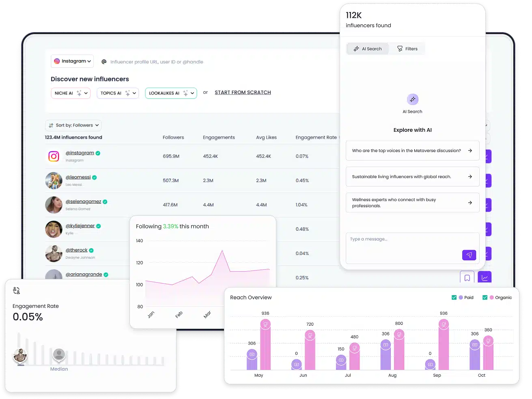Click the purple send message icon

coord(469,255)
